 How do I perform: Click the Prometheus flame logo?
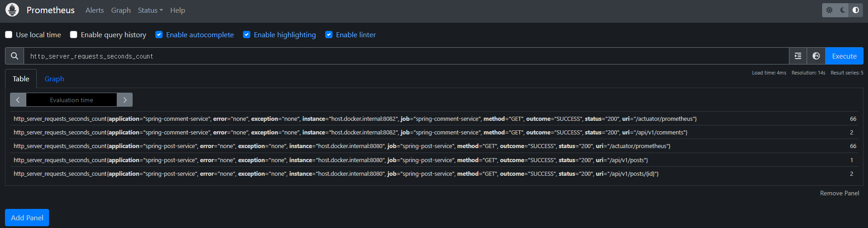[x=12, y=10]
